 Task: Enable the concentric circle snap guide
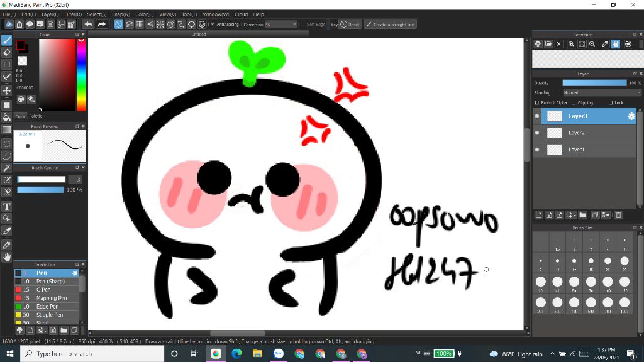(x=170, y=25)
